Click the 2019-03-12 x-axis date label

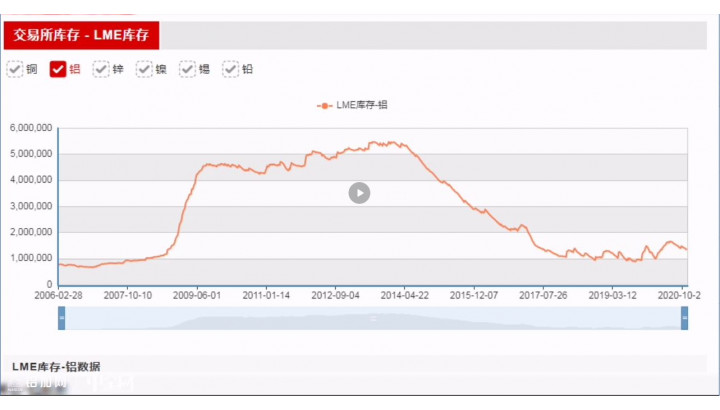click(613, 295)
